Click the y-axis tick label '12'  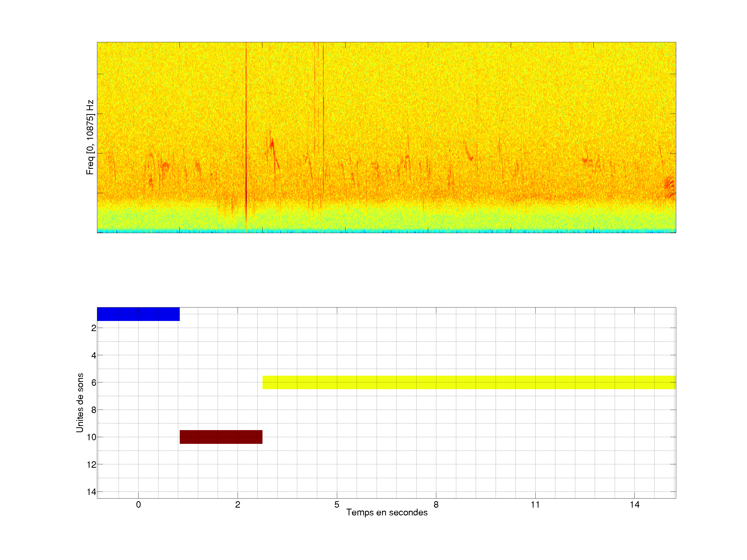[92, 465]
